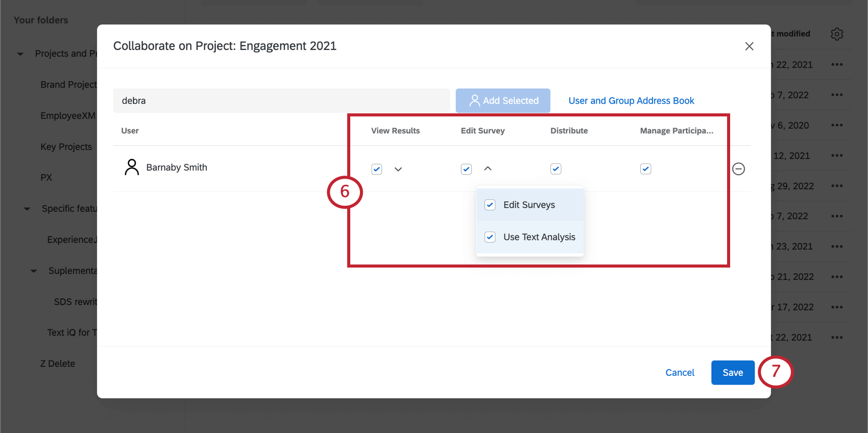Click the Barnaby Smith user icon

(x=132, y=167)
